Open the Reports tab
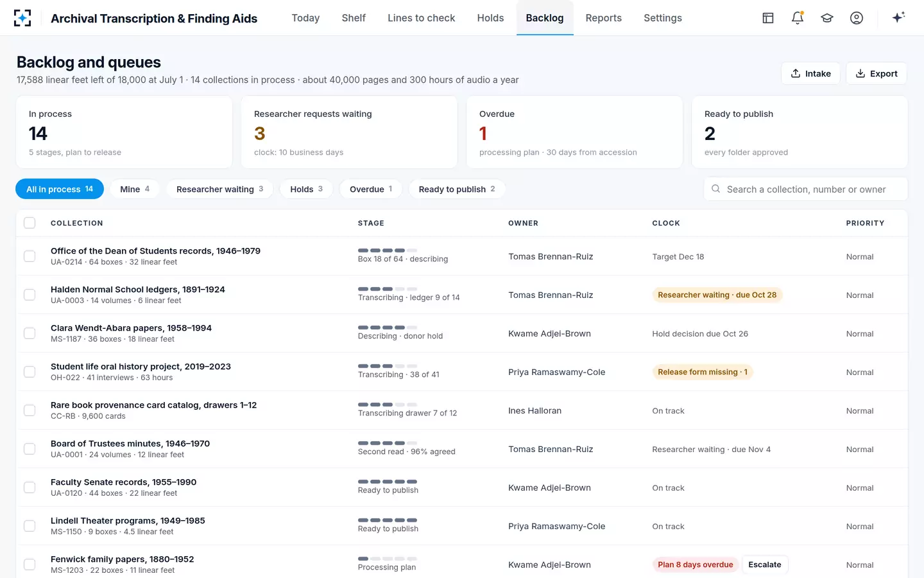The height and width of the screenshot is (578, 924). click(603, 18)
